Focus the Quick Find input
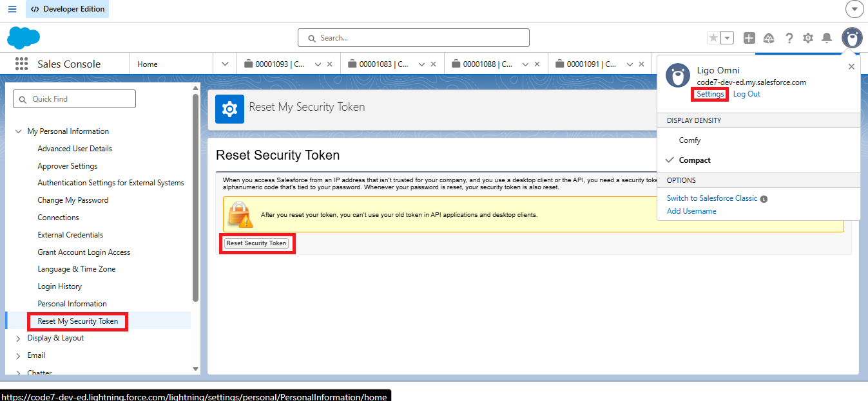Image resolution: width=868 pixels, height=401 pixels. coord(75,99)
